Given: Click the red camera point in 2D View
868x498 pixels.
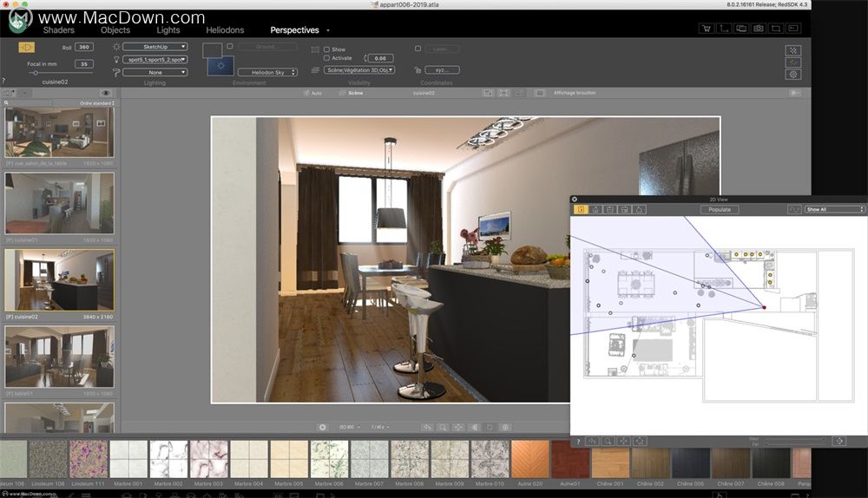Looking at the screenshot, I should tap(764, 307).
